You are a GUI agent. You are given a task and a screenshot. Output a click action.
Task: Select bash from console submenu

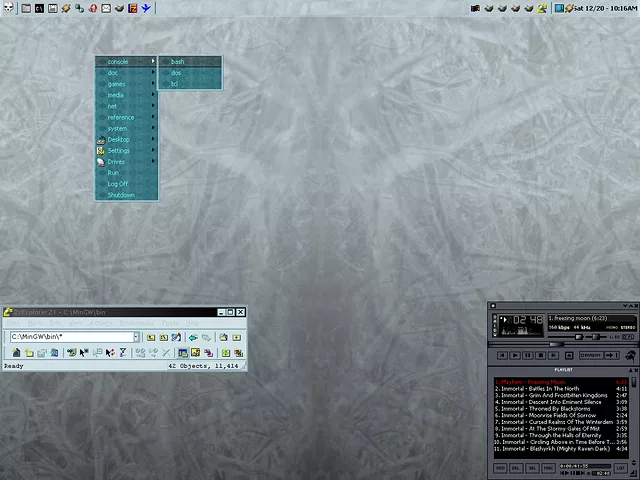coord(178,62)
